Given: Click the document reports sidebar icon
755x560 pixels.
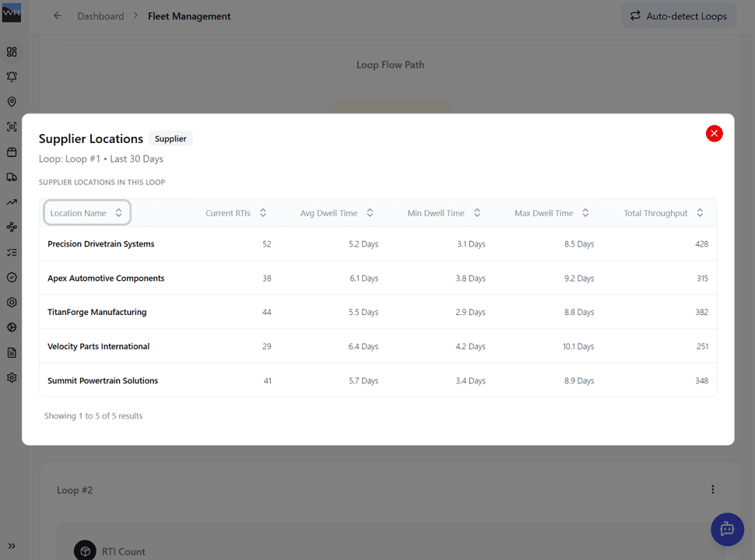Looking at the screenshot, I should [x=12, y=352].
